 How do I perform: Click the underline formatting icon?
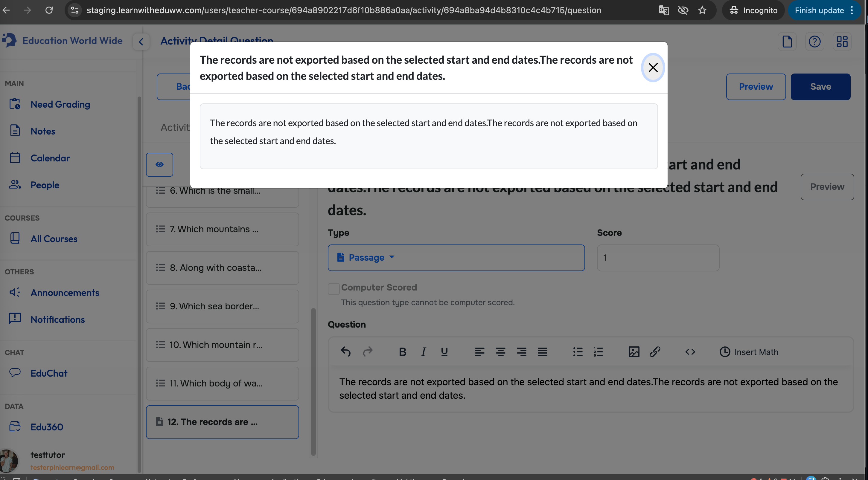point(444,352)
